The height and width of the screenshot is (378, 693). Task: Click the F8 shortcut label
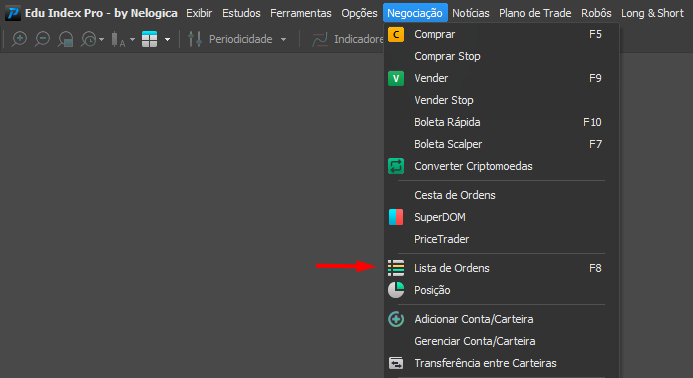click(x=595, y=268)
